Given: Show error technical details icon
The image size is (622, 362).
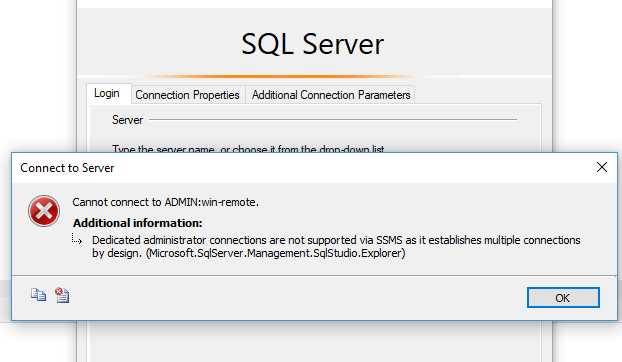Looking at the screenshot, I should [62, 295].
